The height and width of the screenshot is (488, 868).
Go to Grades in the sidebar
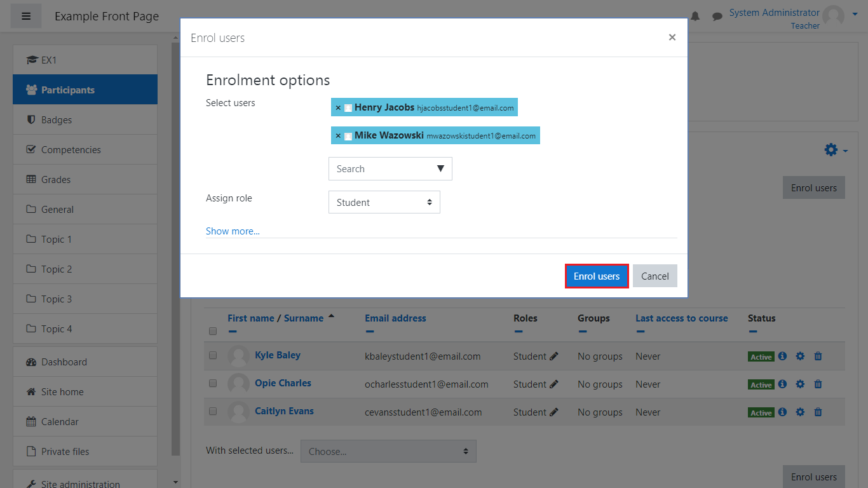[56, 180]
